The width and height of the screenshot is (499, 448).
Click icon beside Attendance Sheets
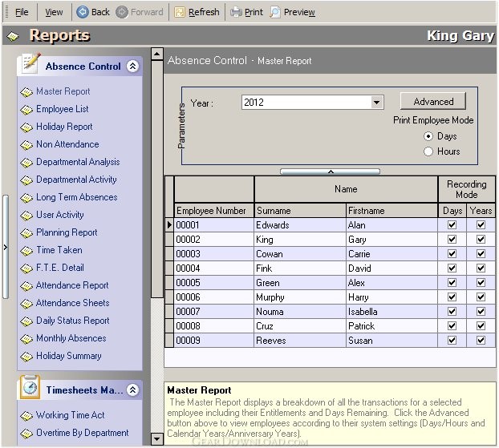pyautogui.click(x=26, y=304)
